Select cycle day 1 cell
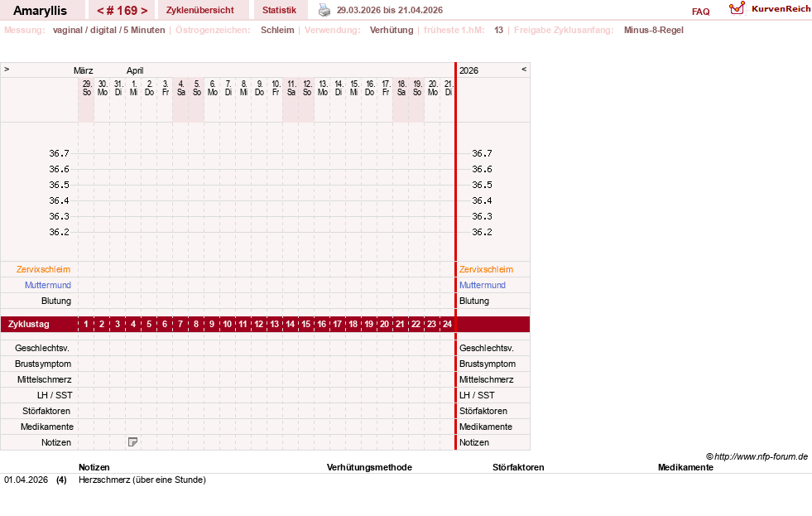 pyautogui.click(x=86, y=324)
